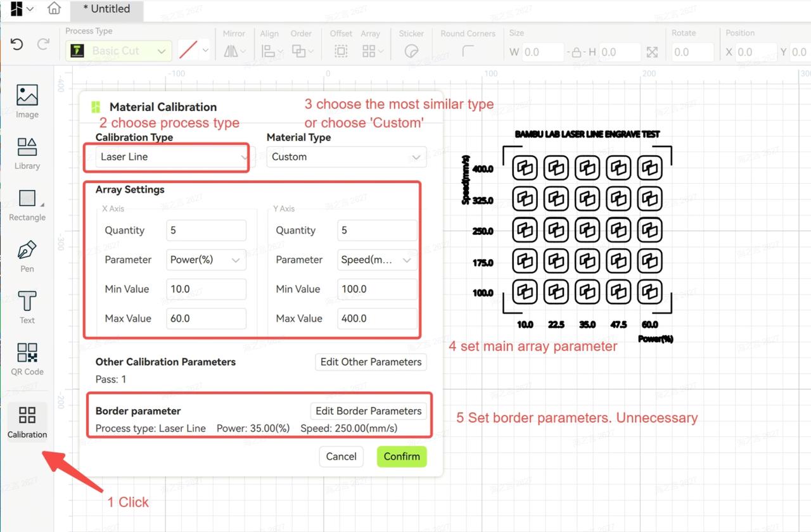Click the X Axis Quantity field
The height and width of the screenshot is (532, 811).
206,230
